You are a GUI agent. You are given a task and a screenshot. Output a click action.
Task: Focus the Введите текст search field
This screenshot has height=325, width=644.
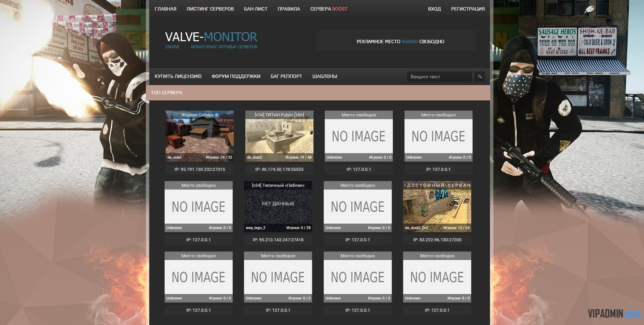[439, 77]
